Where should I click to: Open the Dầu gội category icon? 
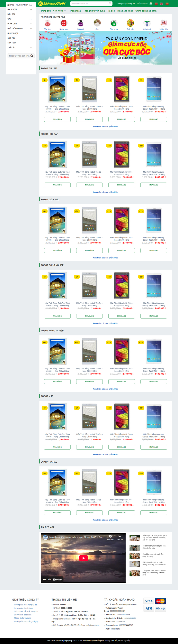80,23
